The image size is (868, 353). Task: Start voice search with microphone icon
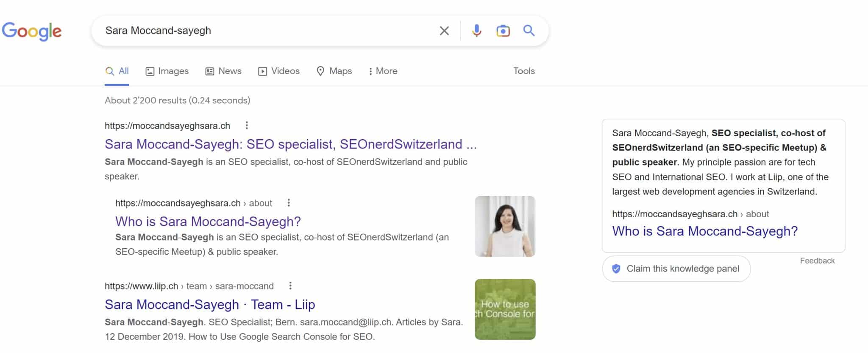pyautogui.click(x=477, y=31)
